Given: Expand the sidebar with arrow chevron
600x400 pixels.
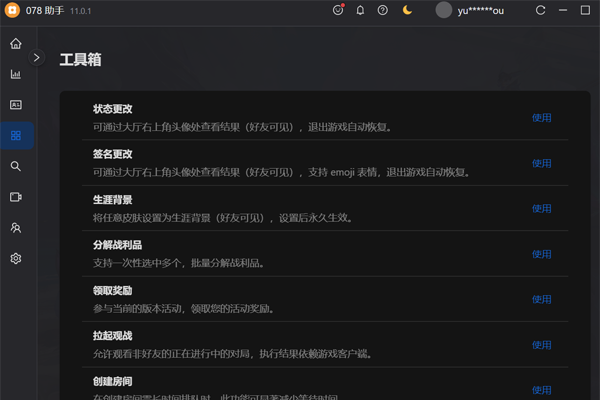Looking at the screenshot, I should coord(37,58).
